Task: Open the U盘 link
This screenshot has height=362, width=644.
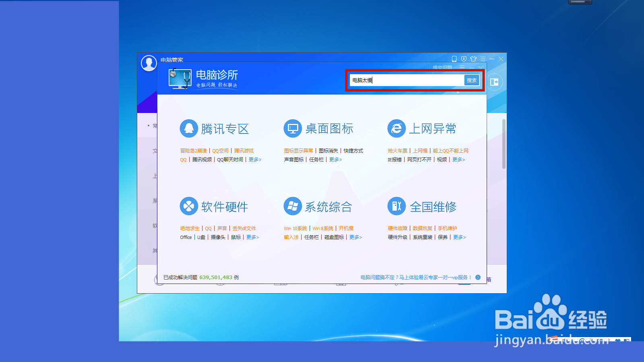Action: (x=201, y=237)
